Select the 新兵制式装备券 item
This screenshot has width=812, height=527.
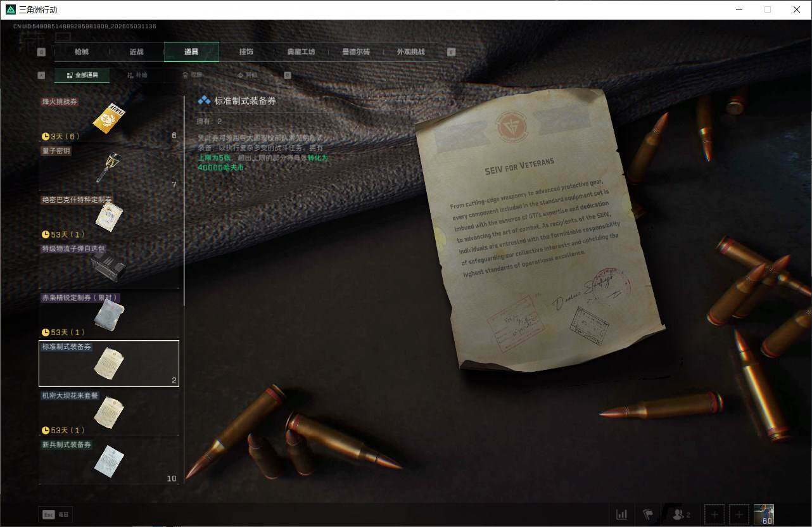109,462
